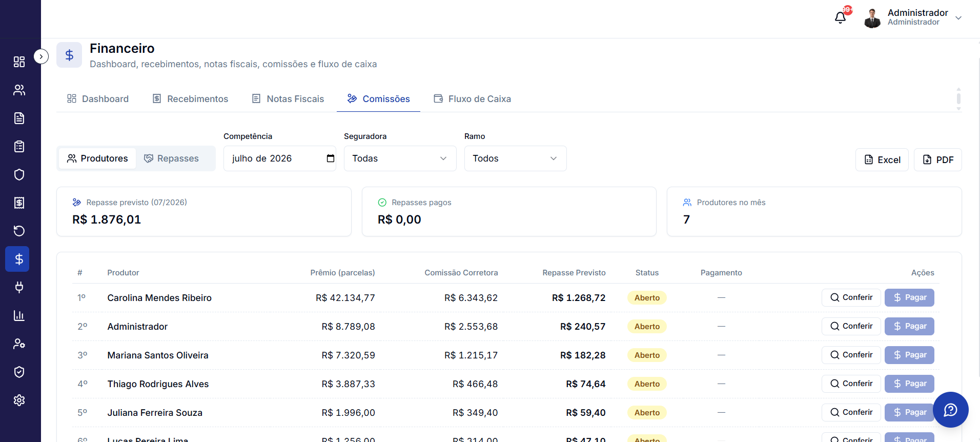This screenshot has height=442, width=980.
Task: Switch to the Notas Fiscais tab
Action: [x=288, y=99]
